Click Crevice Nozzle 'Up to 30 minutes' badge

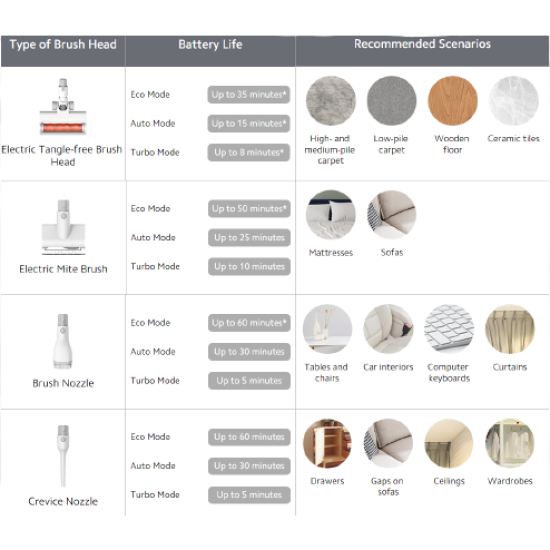(249, 466)
